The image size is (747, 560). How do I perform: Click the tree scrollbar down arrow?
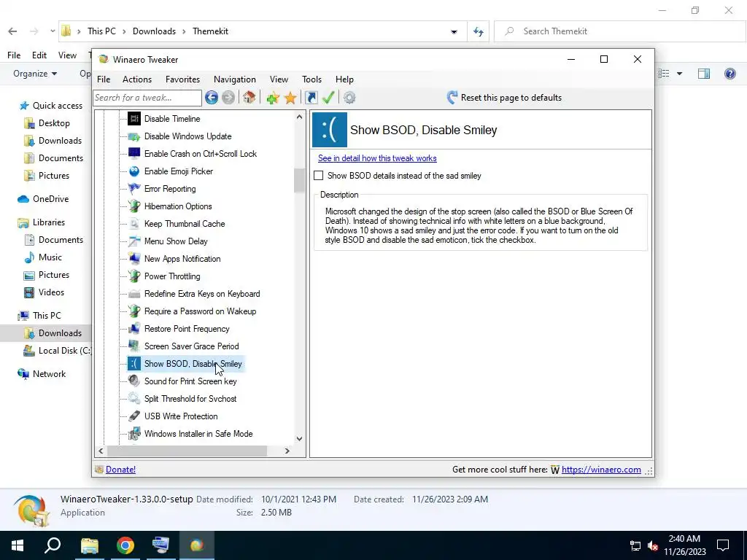click(299, 439)
